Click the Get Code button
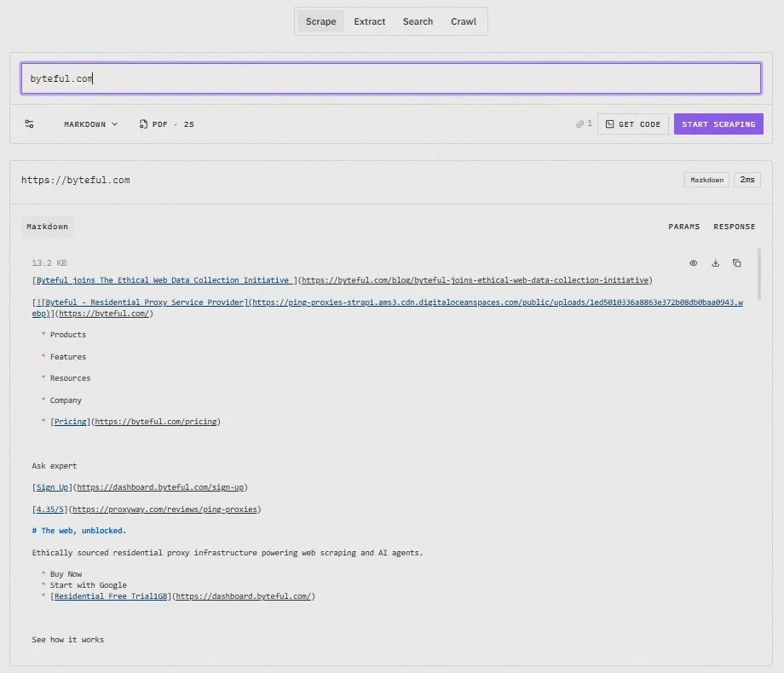 (x=633, y=124)
